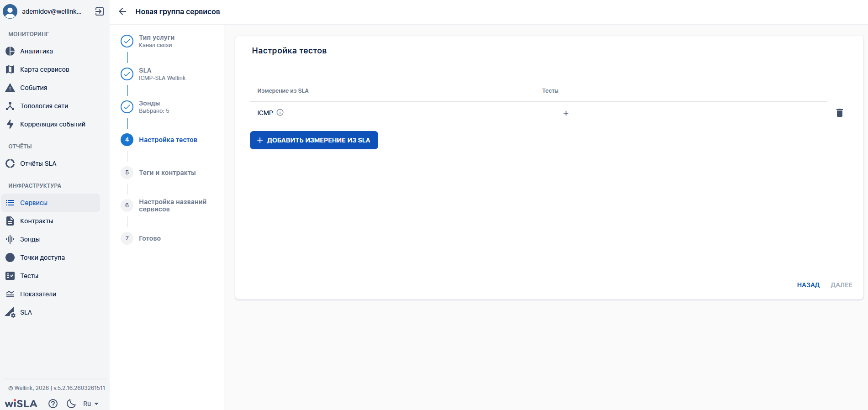Screen dimensions: 868x410
Task: Select step 6 Настройка названий сервисов
Action: tap(164, 205)
